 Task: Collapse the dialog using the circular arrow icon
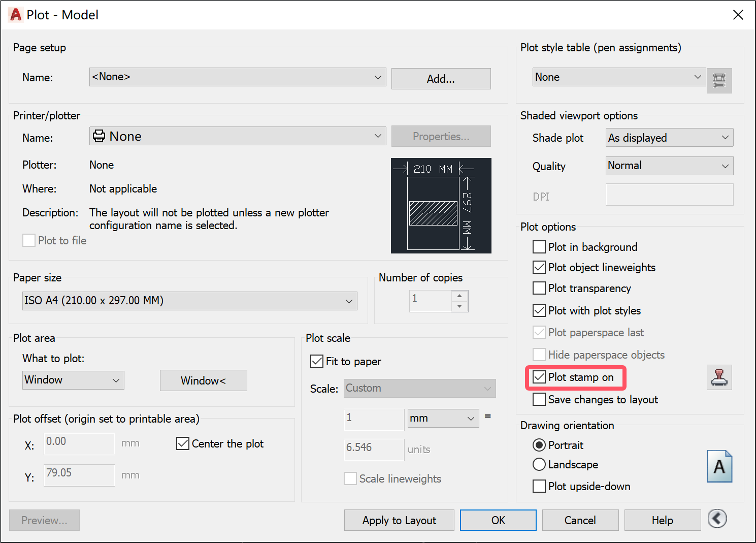click(717, 519)
